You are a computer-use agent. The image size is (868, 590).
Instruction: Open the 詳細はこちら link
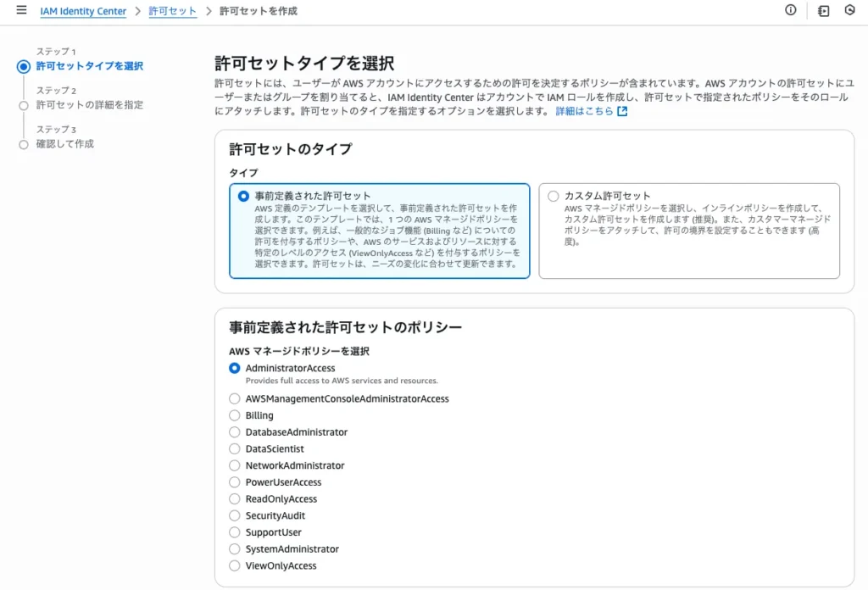[x=583, y=111]
